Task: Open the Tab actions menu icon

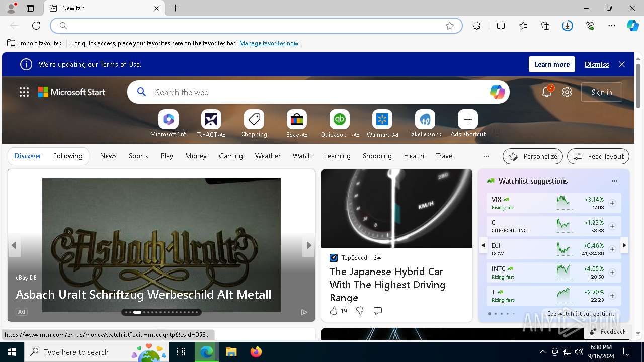Action: [30, 8]
